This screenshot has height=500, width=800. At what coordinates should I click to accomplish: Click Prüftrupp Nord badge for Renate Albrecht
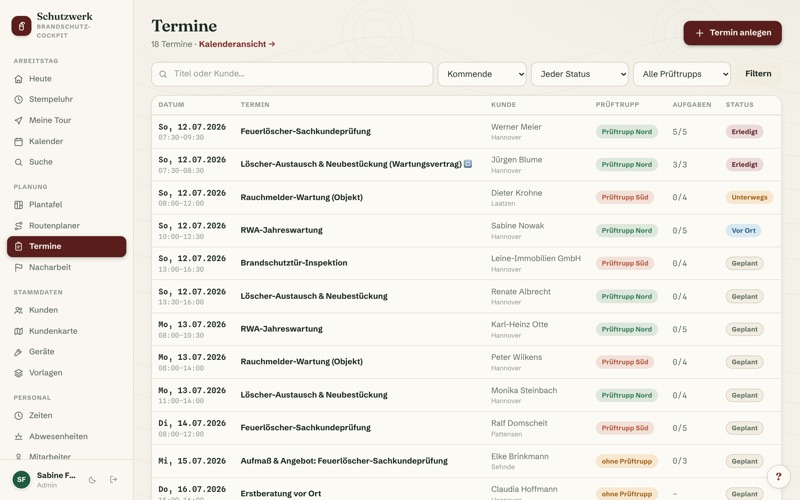pyautogui.click(x=627, y=296)
